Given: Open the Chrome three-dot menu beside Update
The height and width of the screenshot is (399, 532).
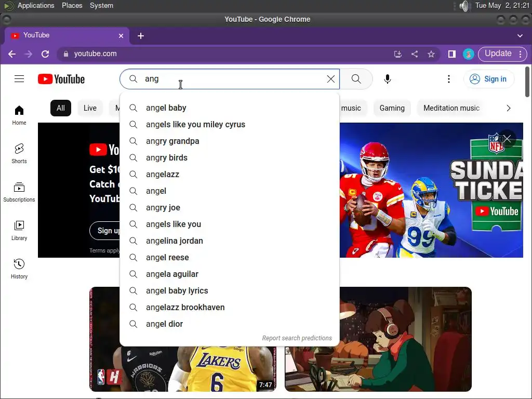Looking at the screenshot, I should (521, 54).
